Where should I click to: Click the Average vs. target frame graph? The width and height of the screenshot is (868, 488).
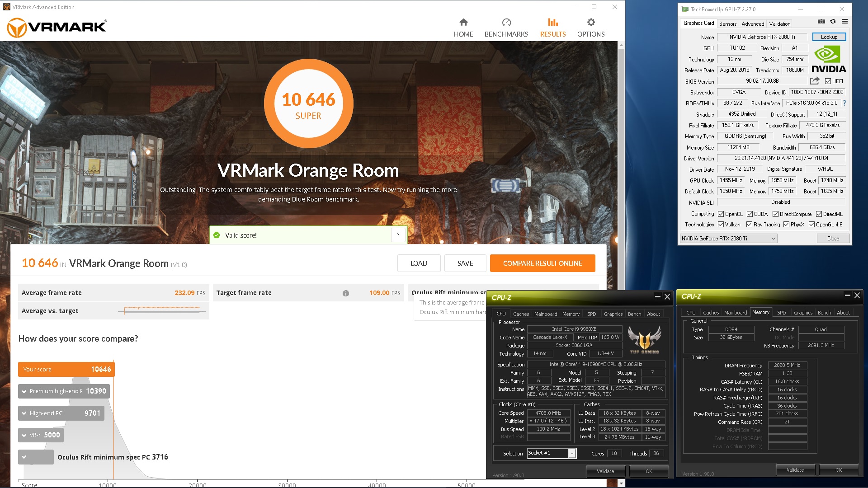(162, 310)
